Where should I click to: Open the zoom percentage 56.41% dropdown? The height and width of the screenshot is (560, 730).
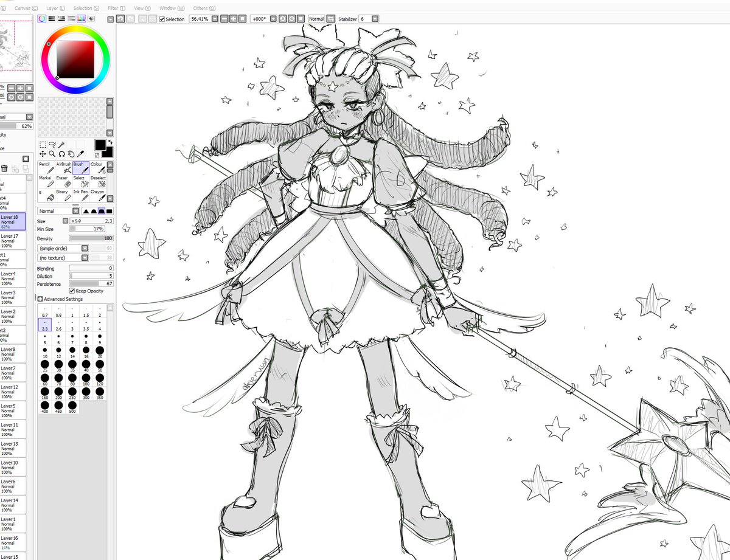coord(215,19)
